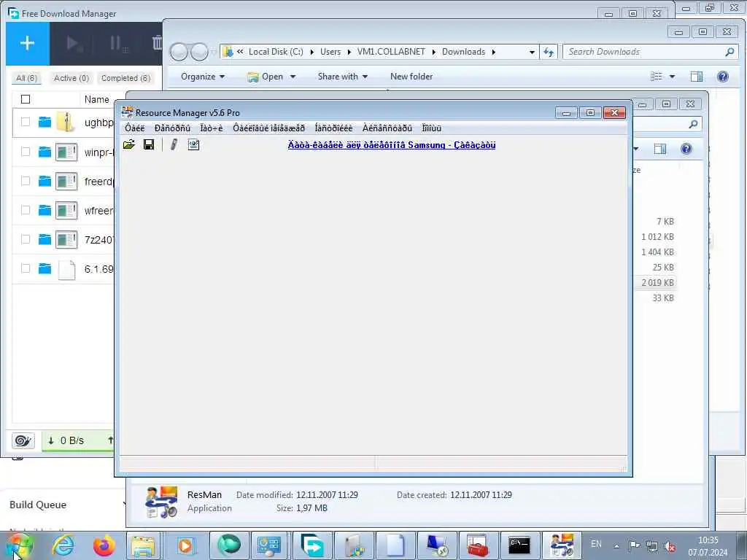
Task: Open the Organize dropdown in Downloads window
Action: [x=203, y=77]
